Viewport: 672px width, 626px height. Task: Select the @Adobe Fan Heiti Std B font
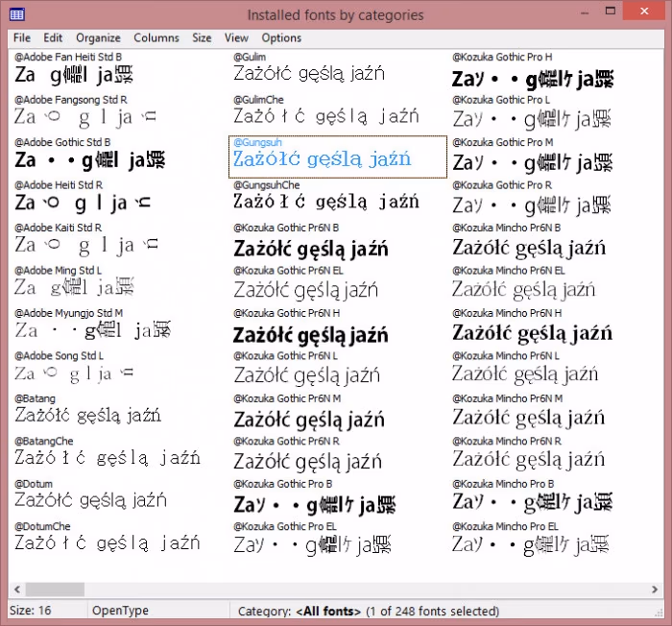click(x=119, y=71)
